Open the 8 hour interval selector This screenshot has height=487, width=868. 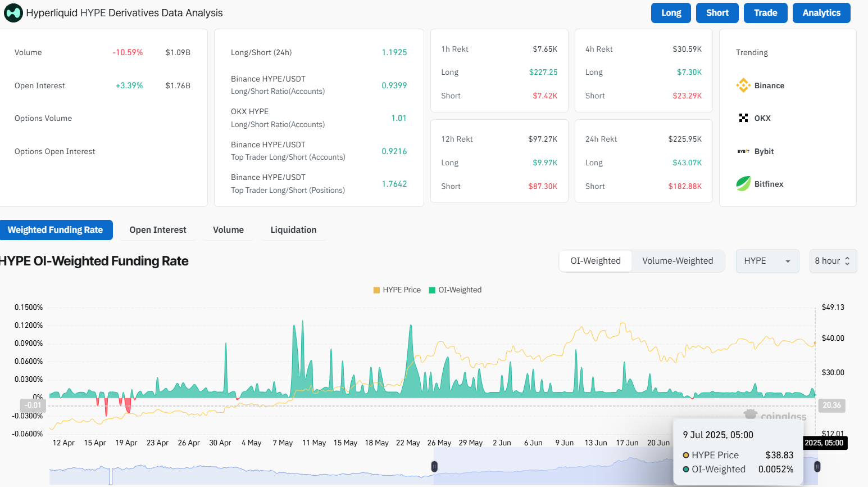833,261
